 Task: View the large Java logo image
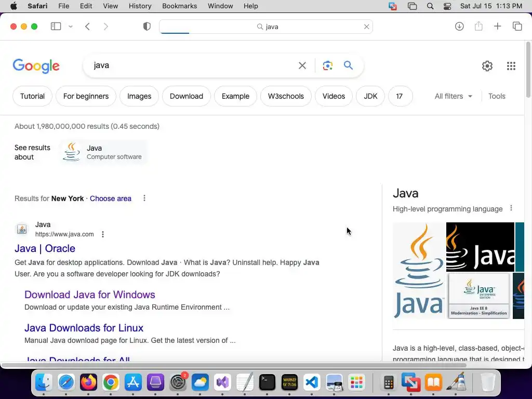(x=419, y=270)
